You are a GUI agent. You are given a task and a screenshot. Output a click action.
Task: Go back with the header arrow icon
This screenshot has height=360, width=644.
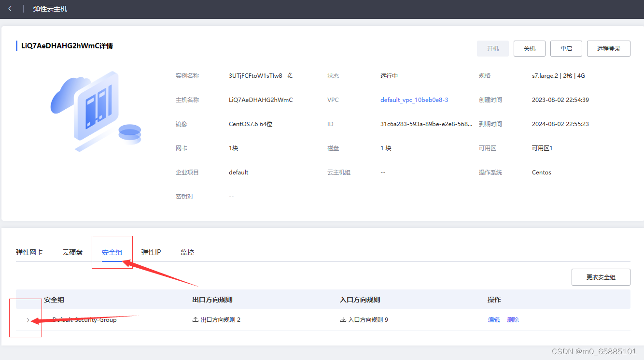10,9
